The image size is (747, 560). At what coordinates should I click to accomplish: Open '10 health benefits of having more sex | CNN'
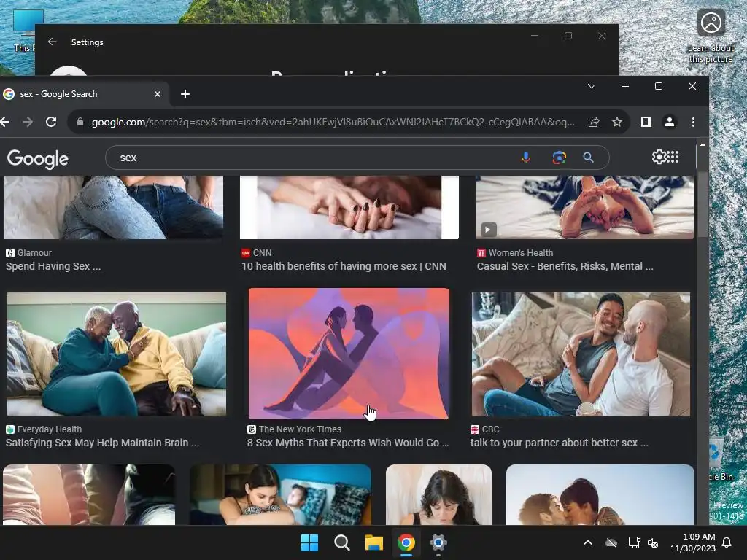344,266
